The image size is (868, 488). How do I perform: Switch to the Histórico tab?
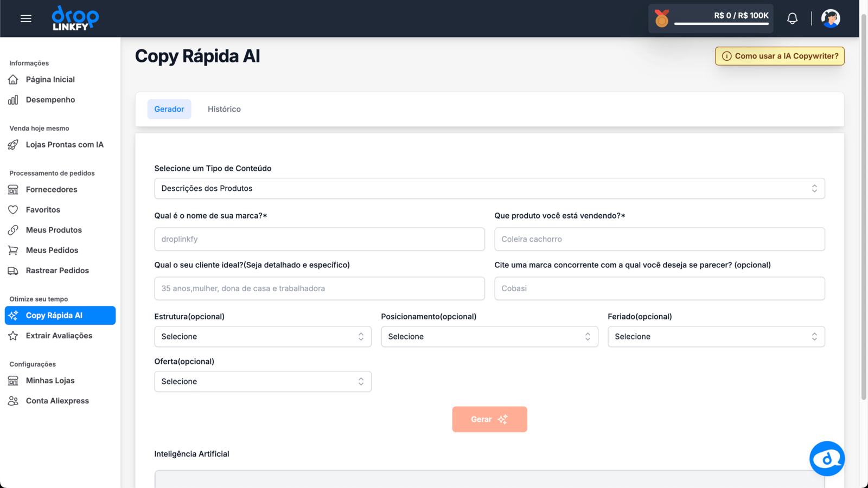pos(224,109)
